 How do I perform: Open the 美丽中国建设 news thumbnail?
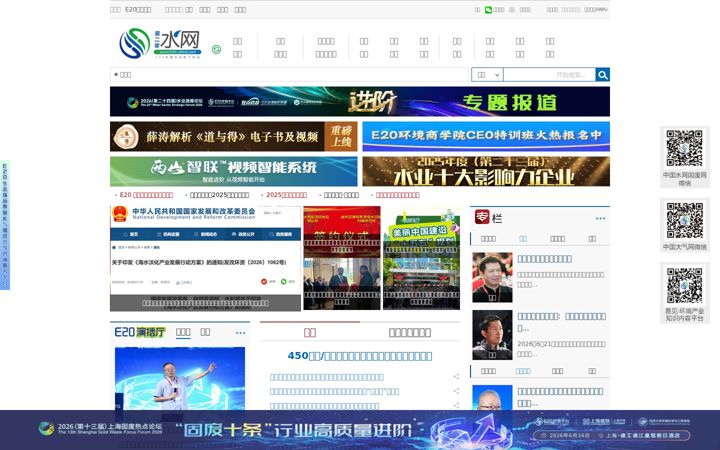[x=422, y=232]
